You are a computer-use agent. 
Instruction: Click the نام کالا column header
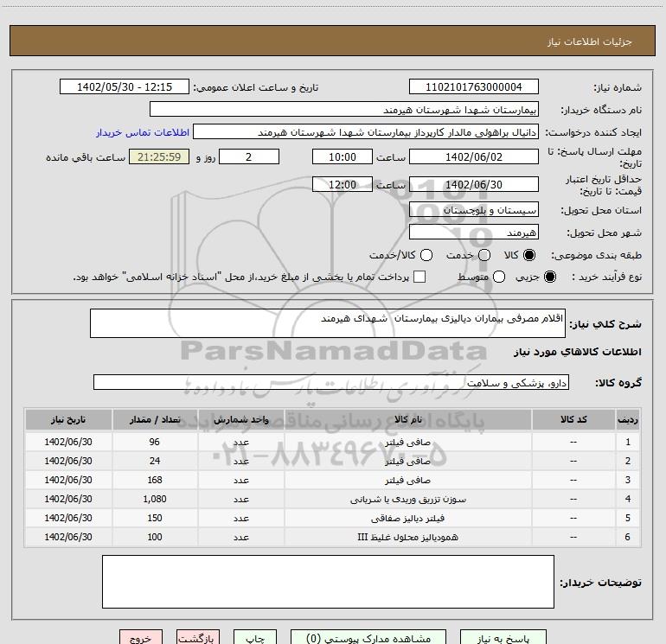coord(407,420)
